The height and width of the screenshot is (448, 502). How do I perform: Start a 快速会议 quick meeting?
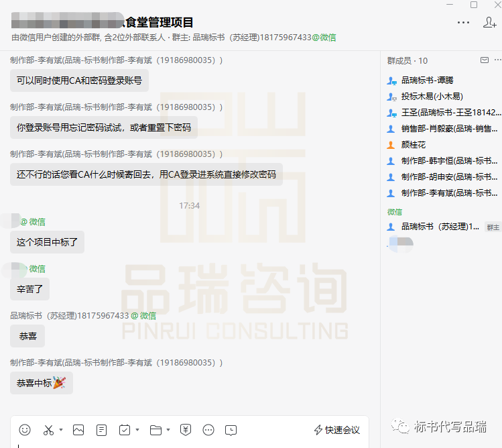coord(337,430)
